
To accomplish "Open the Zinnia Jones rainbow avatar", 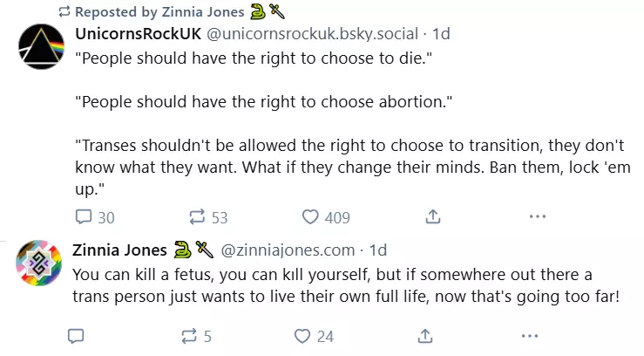I will (x=38, y=264).
